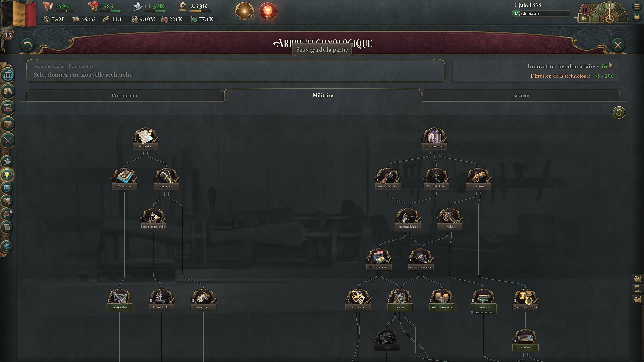The height and width of the screenshot is (362, 644).
Task: Switch to the Société tab
Action: (x=521, y=95)
